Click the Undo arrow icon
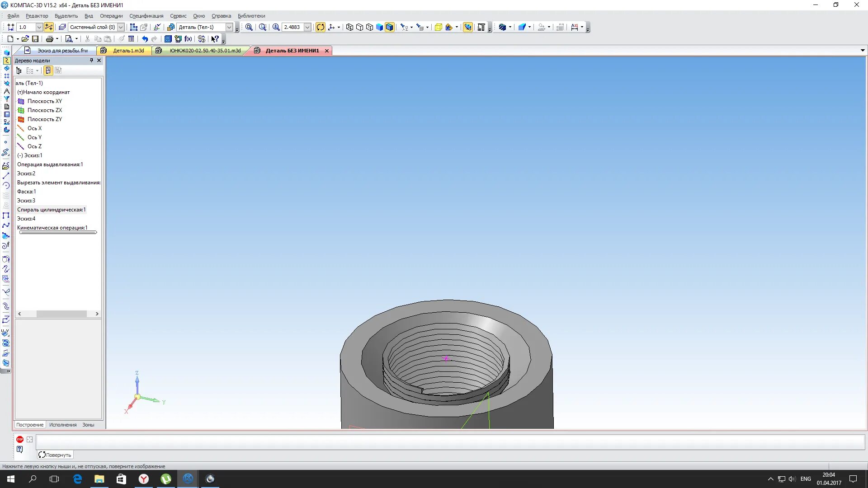 (145, 39)
